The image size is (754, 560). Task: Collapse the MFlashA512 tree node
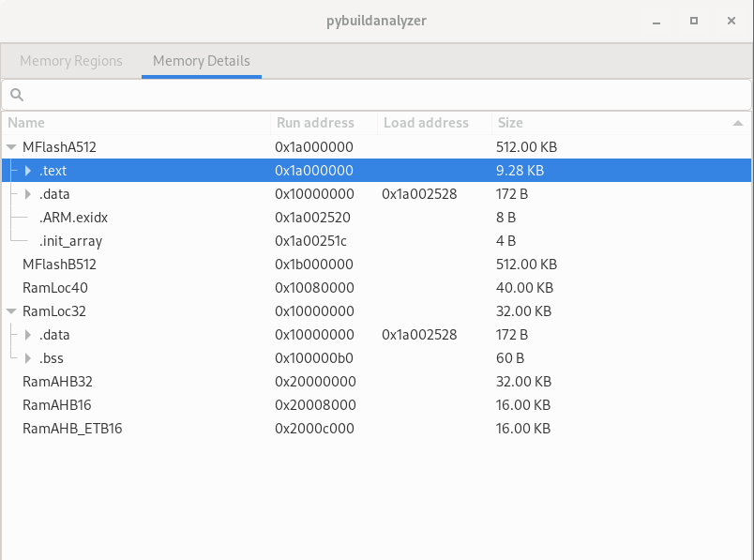11,147
